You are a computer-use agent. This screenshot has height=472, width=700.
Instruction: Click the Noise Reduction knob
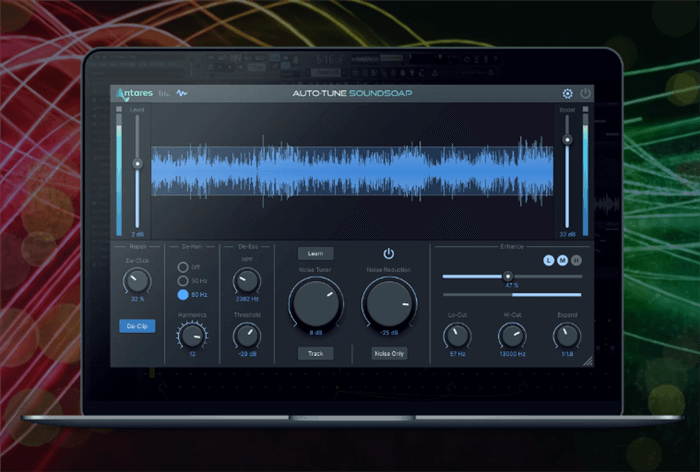pyautogui.click(x=389, y=304)
